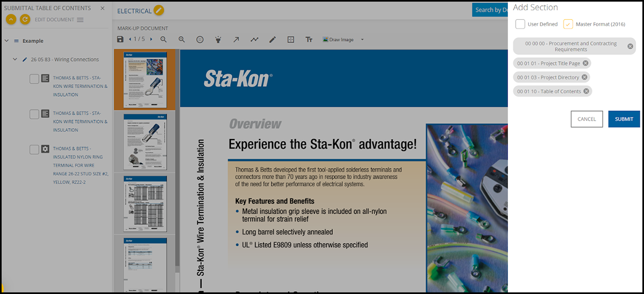The width and height of the screenshot is (644, 294).
Task: Click the document icon of first Sta-Kon item
Action: click(x=45, y=78)
